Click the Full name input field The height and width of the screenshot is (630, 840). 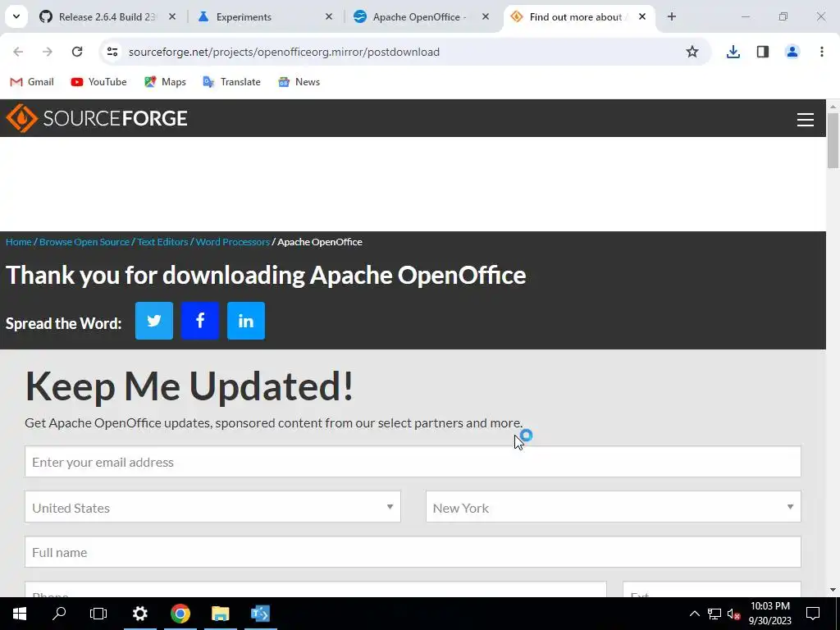point(413,552)
